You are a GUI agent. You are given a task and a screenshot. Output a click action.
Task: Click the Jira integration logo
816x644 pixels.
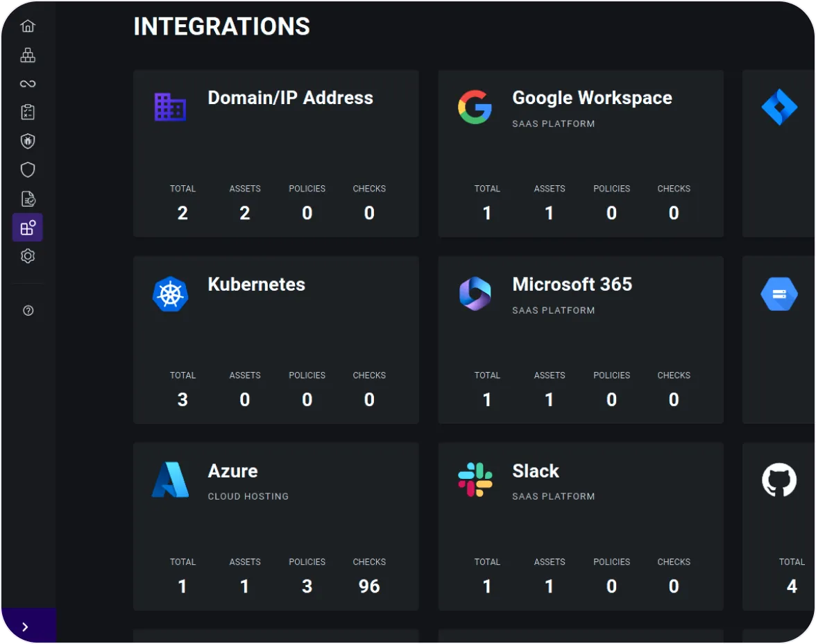(x=779, y=108)
